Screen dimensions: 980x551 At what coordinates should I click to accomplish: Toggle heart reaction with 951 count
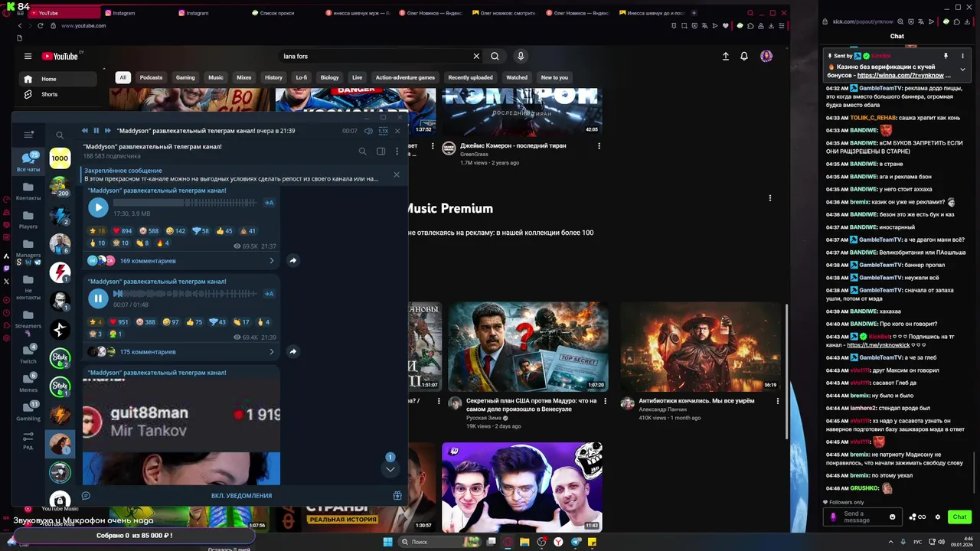pyautogui.click(x=119, y=322)
